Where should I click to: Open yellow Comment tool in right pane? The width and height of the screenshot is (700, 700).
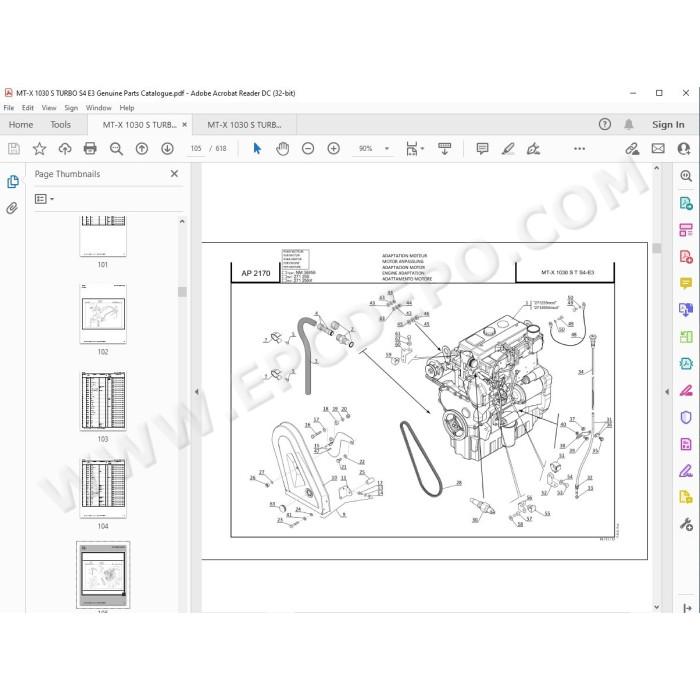click(x=686, y=283)
